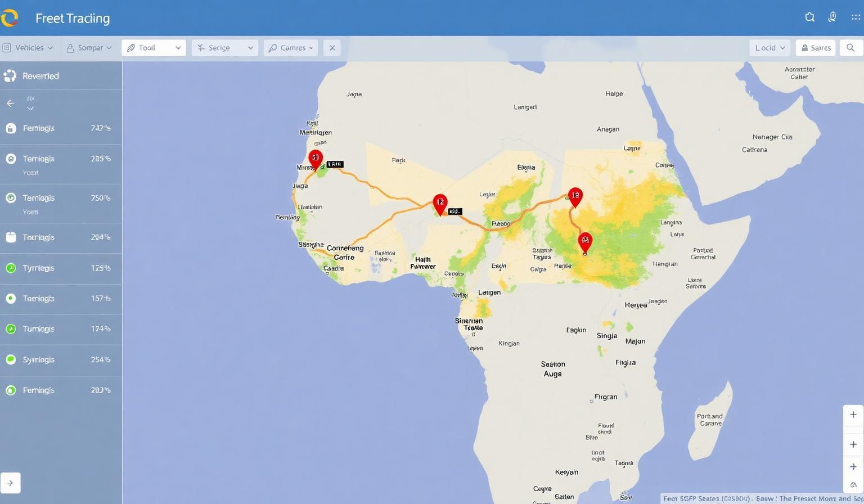This screenshot has width=864, height=504.
Task: Open the apps grid dots menu
Action: [x=856, y=17]
